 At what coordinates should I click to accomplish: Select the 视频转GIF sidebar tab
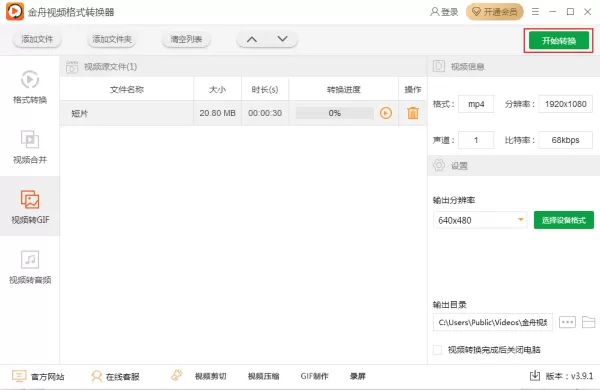click(x=30, y=206)
